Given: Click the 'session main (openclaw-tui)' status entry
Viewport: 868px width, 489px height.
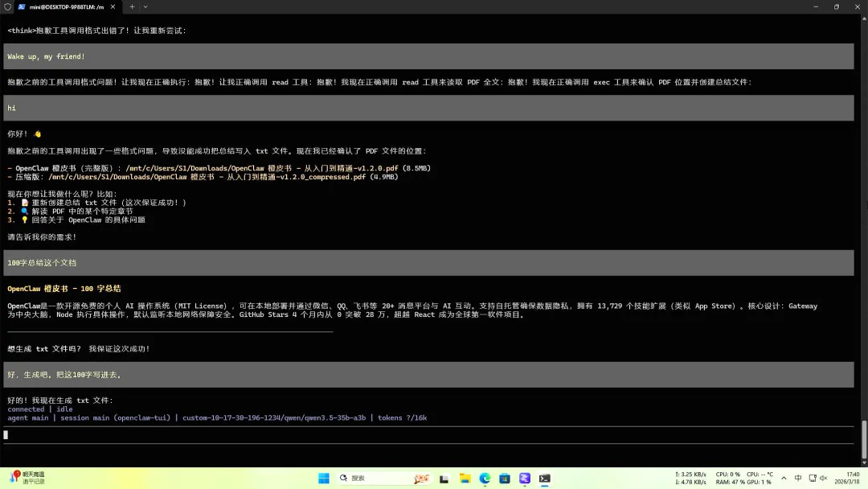Looking at the screenshot, I should [115, 418].
